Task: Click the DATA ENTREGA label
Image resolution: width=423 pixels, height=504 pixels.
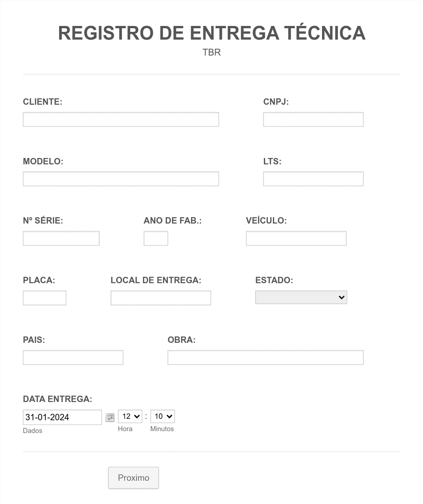Action: point(57,399)
